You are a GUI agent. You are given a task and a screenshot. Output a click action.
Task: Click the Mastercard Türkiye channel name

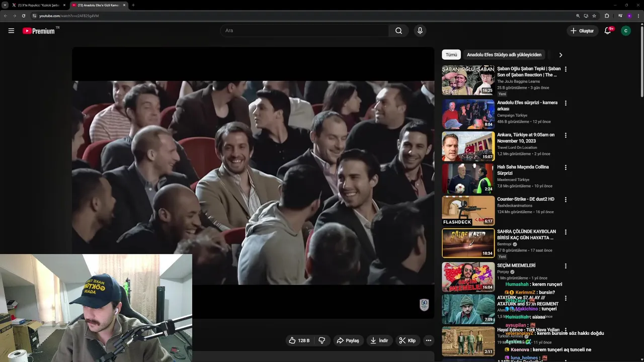coord(513,179)
